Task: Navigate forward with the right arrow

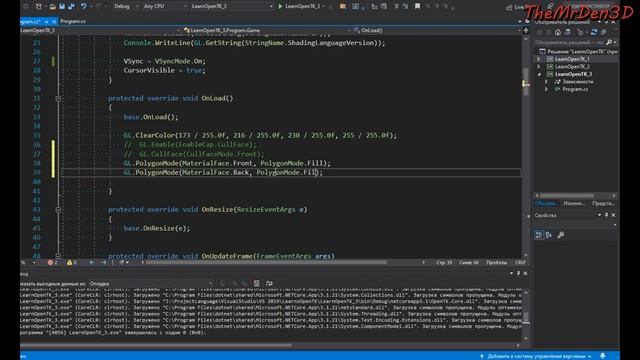Action: pos(104,262)
